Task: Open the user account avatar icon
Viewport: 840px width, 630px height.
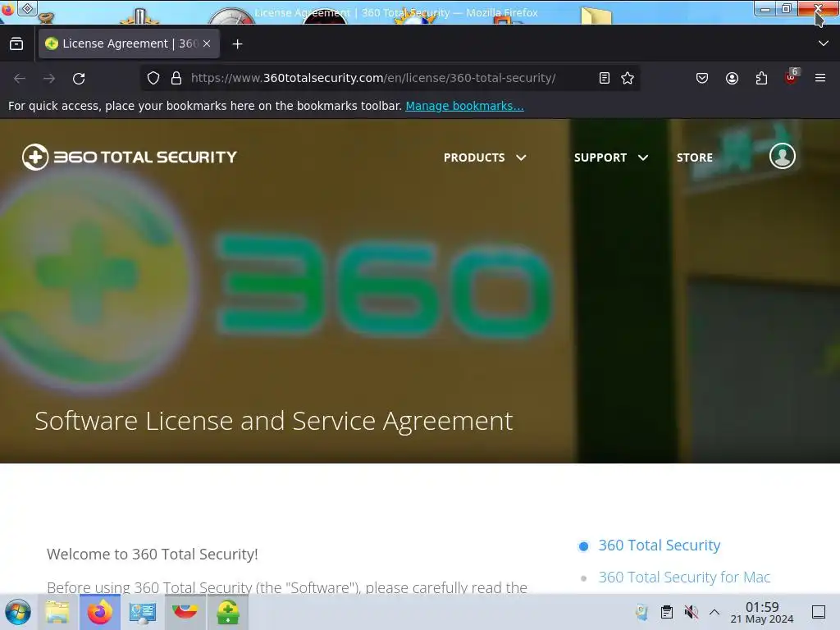Action: [x=782, y=157]
